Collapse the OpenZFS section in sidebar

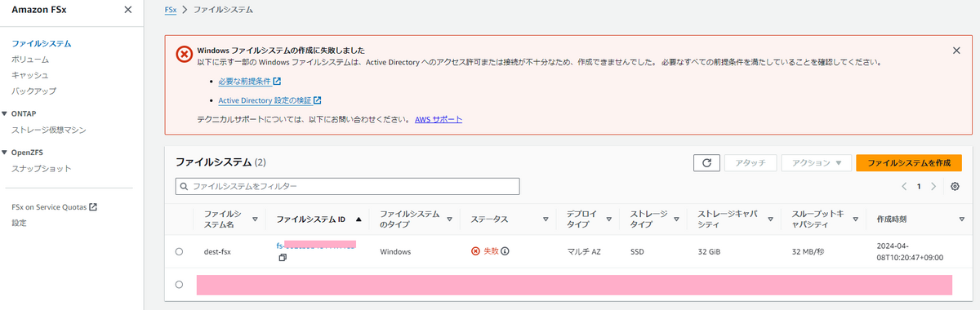[x=5, y=153]
